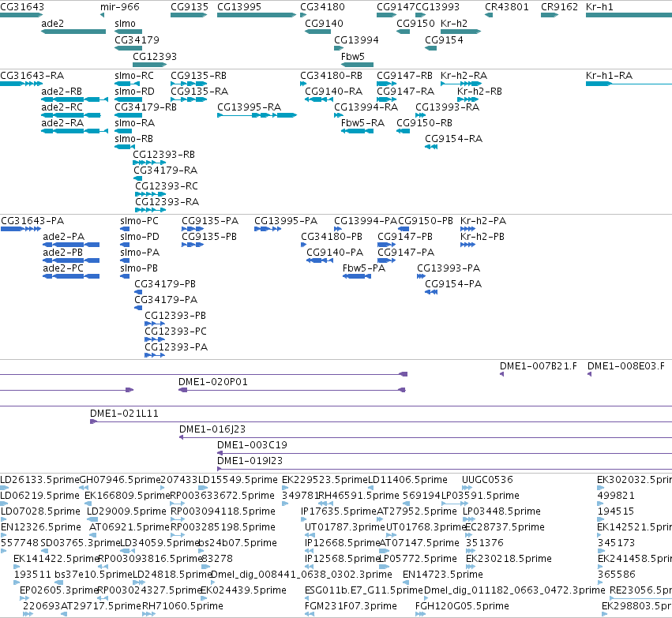Click protein CG34180-PB
Viewport: 672px width, 618px height.
(303, 245)
